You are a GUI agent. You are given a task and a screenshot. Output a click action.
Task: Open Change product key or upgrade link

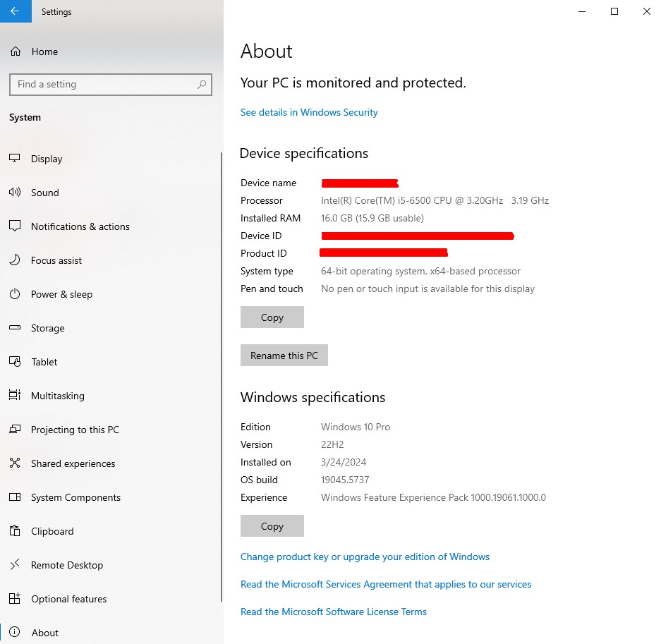(365, 557)
